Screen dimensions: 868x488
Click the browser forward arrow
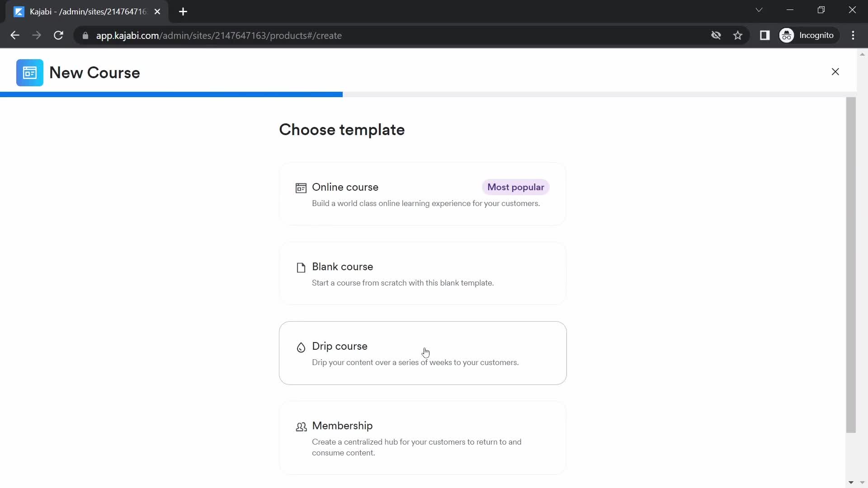pos(37,35)
